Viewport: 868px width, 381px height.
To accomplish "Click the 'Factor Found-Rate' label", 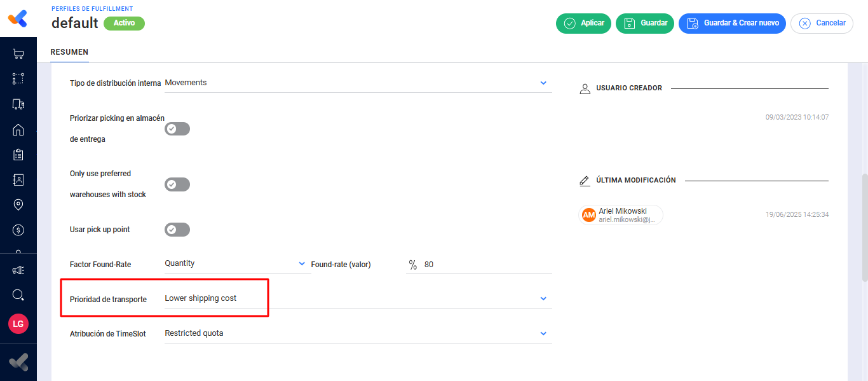I will click(x=100, y=265).
